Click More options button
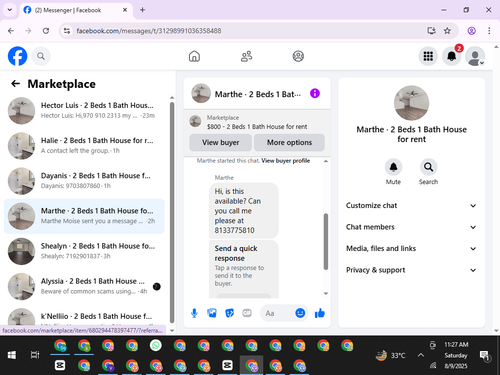This screenshot has height=375, width=500. [289, 142]
